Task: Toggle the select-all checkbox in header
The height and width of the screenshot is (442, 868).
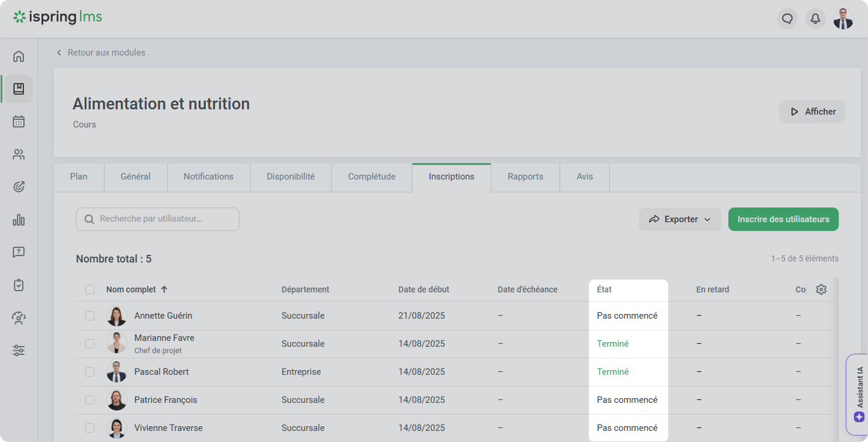Action: [x=90, y=289]
